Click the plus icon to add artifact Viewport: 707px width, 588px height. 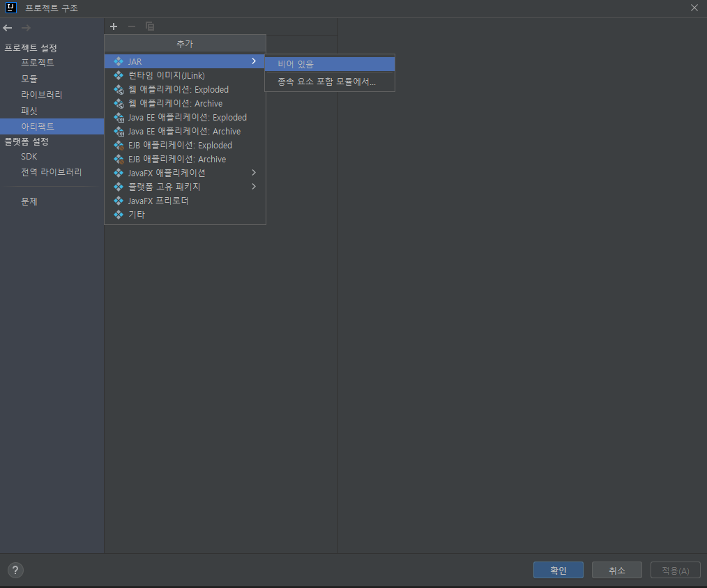point(114,26)
